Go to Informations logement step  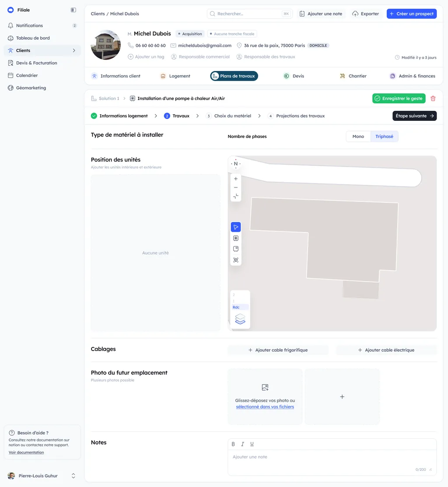pos(119,116)
